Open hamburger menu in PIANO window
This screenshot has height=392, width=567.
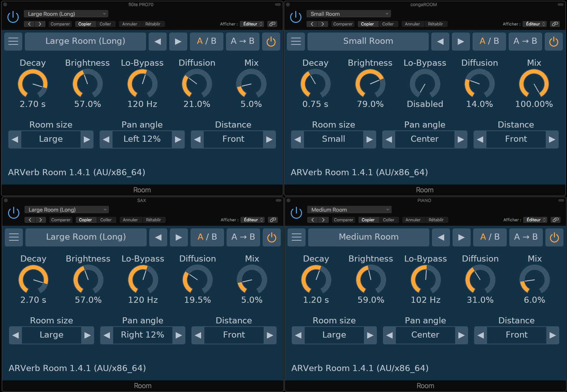(297, 237)
